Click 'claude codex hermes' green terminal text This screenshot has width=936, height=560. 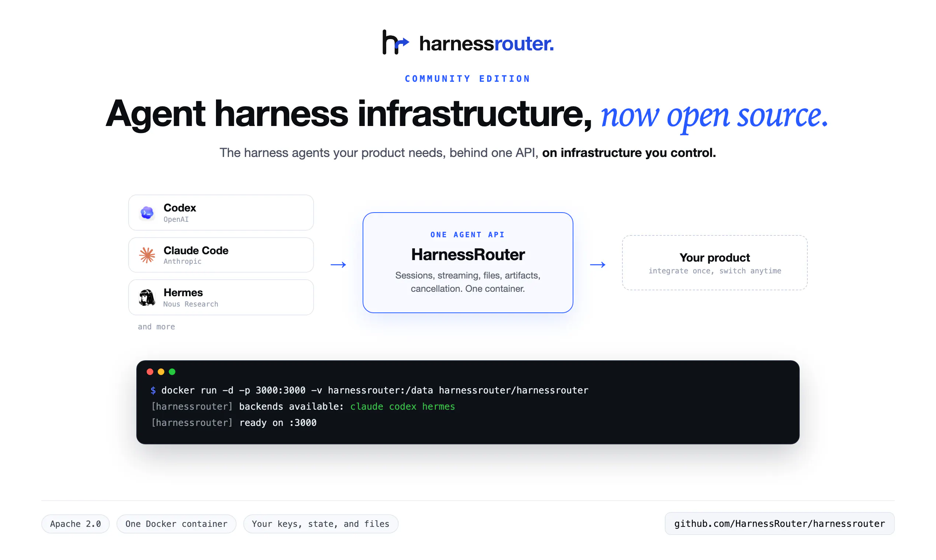coord(402,406)
